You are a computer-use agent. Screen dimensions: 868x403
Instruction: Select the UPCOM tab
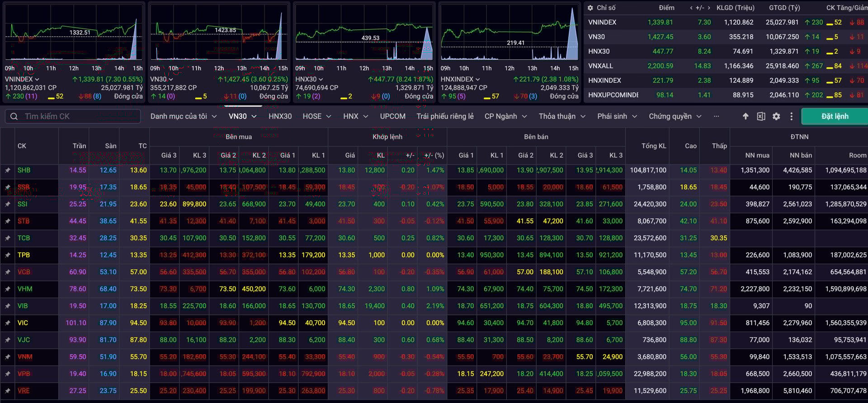pyautogui.click(x=392, y=117)
